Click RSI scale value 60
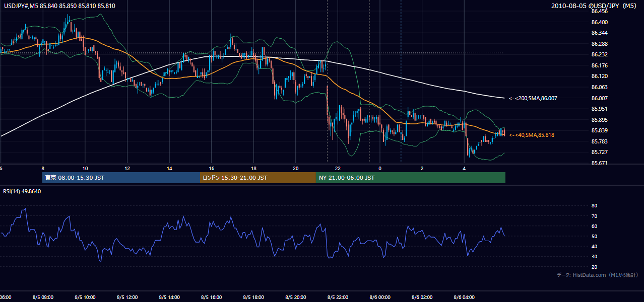The width and height of the screenshot is (644, 302). click(595, 226)
